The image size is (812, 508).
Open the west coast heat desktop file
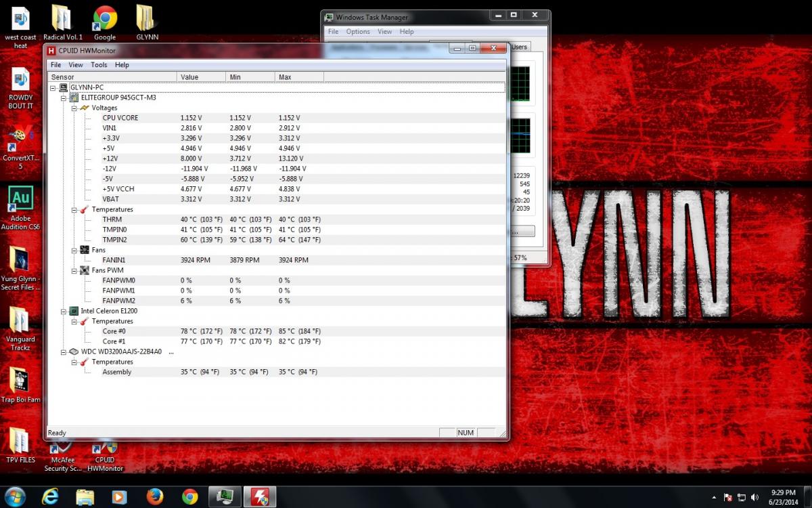(x=21, y=27)
